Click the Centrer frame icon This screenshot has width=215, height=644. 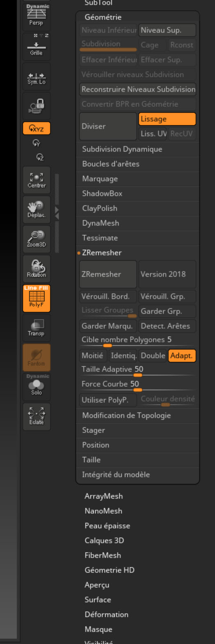click(37, 180)
